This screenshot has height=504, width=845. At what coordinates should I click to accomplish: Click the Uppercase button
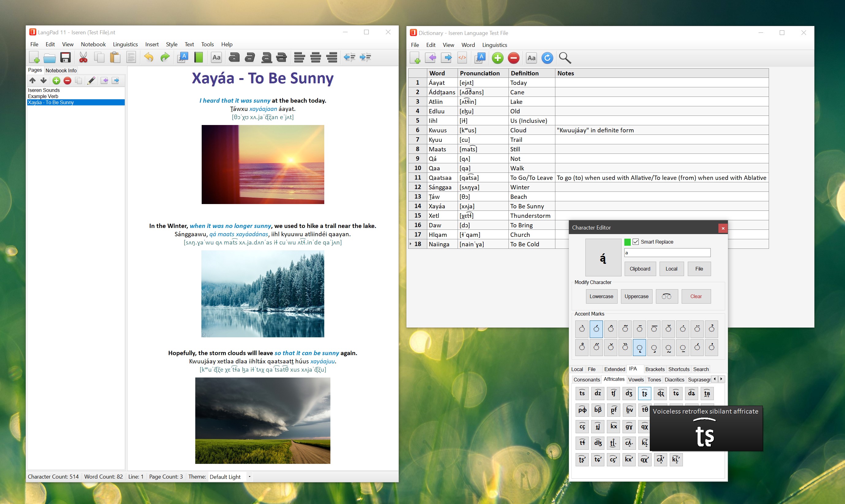[636, 296]
